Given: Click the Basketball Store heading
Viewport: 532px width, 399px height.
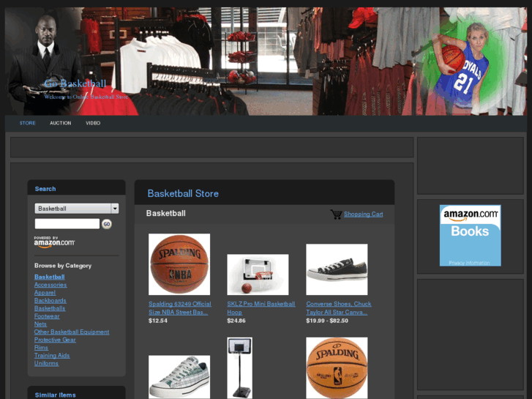Looking at the screenshot, I should 183,193.
